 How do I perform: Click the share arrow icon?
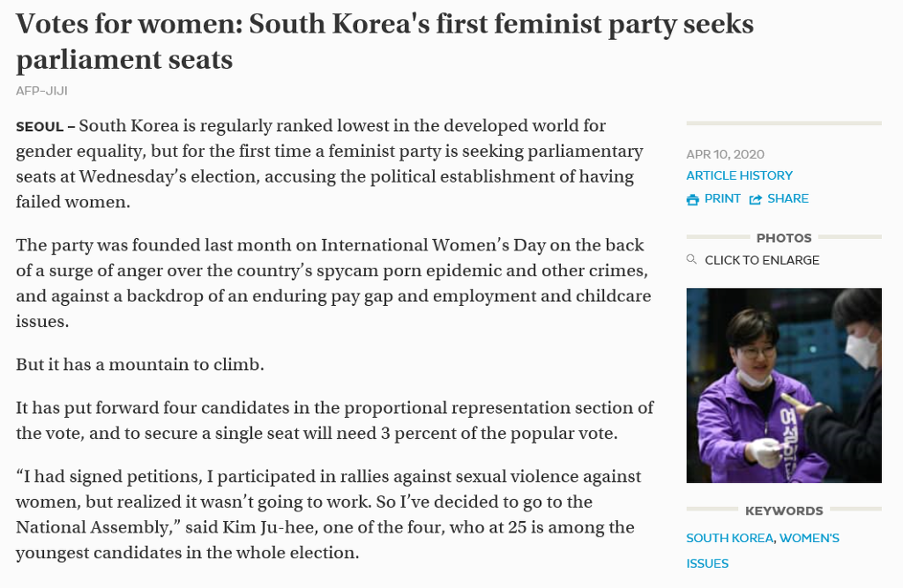click(756, 199)
